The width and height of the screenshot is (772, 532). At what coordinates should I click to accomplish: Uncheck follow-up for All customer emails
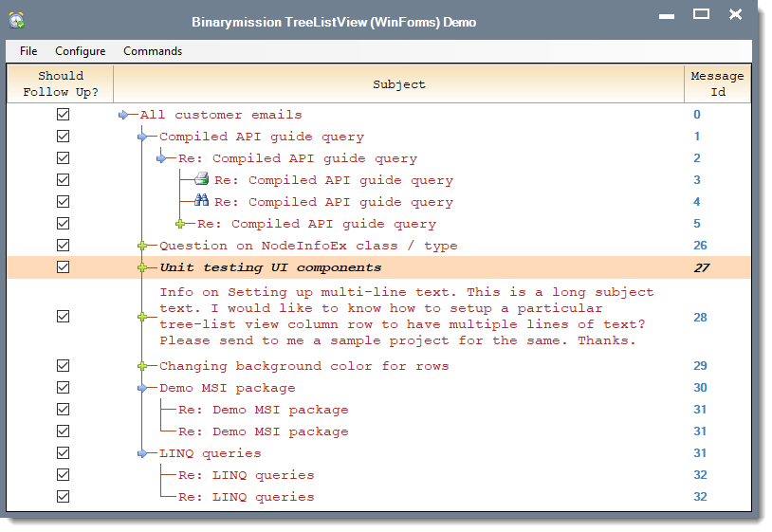pos(63,115)
